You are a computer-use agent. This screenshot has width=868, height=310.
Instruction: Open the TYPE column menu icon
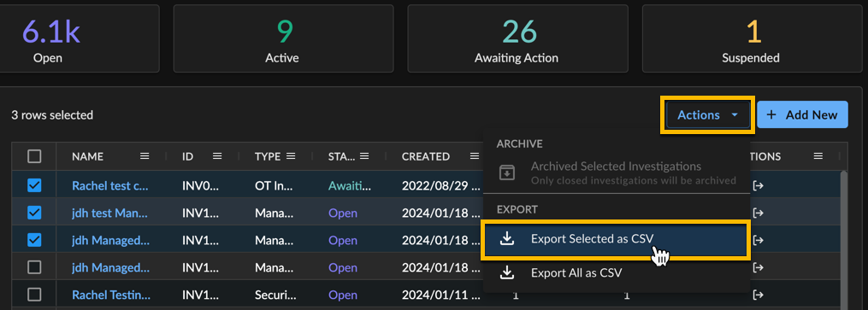(291, 156)
